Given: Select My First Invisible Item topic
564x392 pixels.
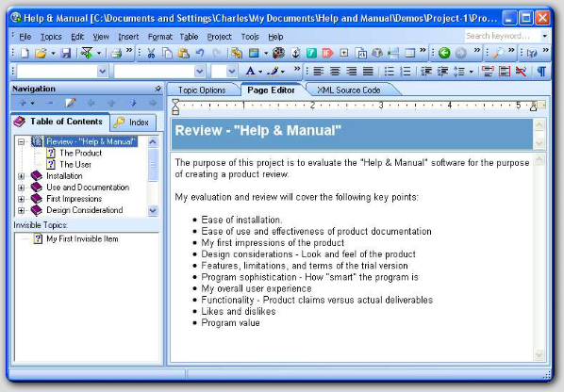Looking at the screenshot, I should (82, 239).
